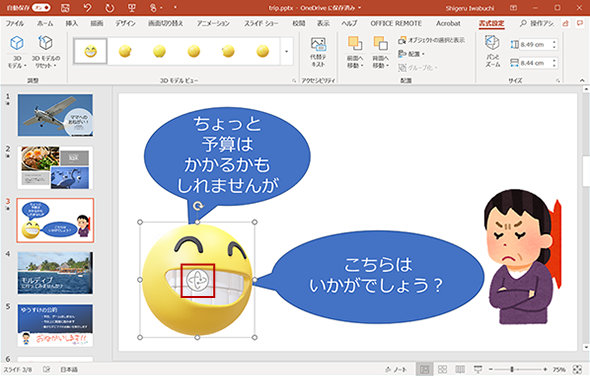Open Quick Access Toolbar customize arrow
The height and width of the screenshot is (376, 590).
click(x=175, y=8)
